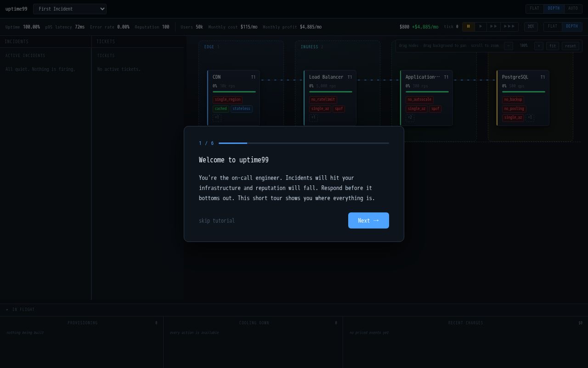This screenshot has height=368, width=588.
Task: Click the no_ratelimit tag on Load Balancer
Action: (x=323, y=100)
